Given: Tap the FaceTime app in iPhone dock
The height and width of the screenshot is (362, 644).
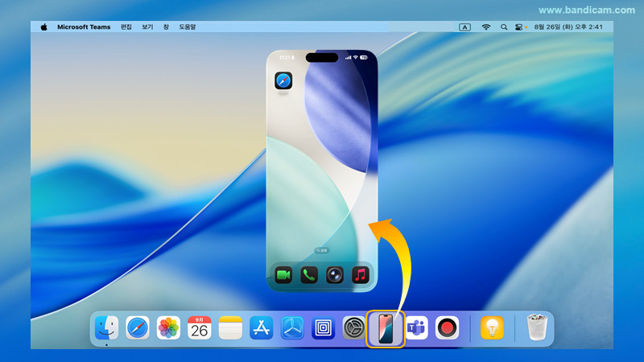Looking at the screenshot, I should [283, 275].
